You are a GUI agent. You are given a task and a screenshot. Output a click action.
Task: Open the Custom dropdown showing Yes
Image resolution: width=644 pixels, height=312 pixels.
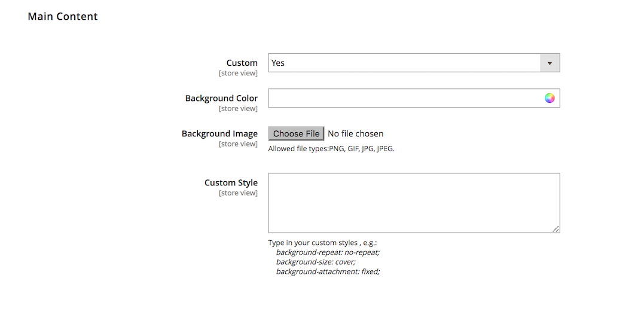[x=414, y=63]
